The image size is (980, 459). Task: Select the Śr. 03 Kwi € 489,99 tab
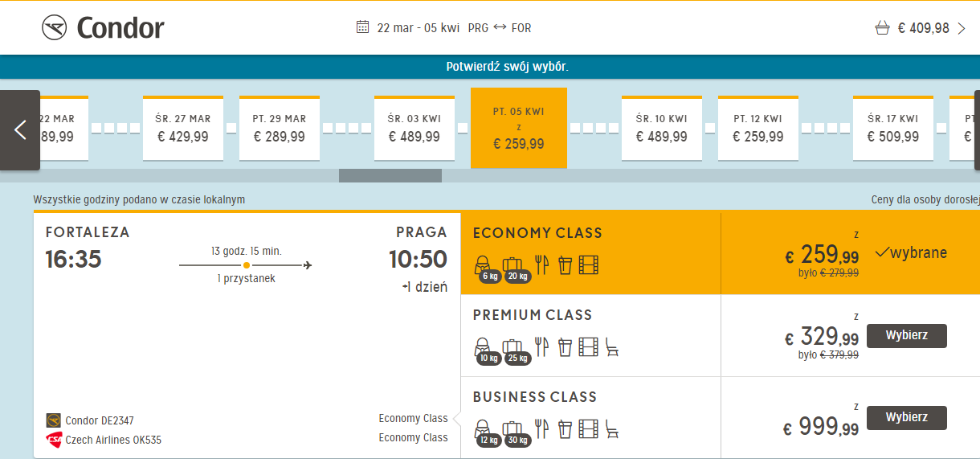pyautogui.click(x=414, y=129)
